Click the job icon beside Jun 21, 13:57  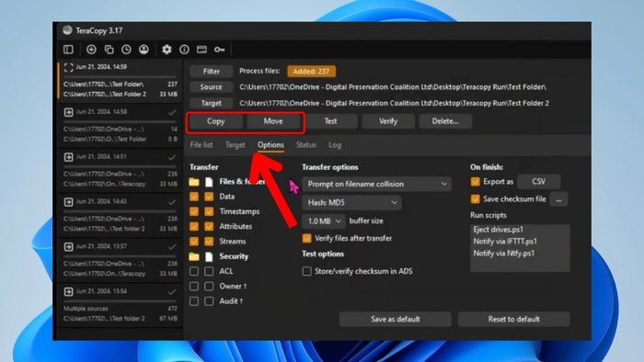point(69,247)
